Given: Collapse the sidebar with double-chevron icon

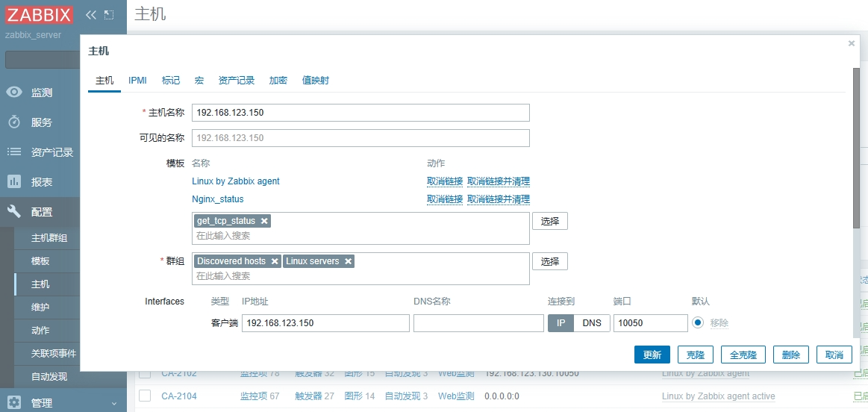Looking at the screenshot, I should [91, 14].
